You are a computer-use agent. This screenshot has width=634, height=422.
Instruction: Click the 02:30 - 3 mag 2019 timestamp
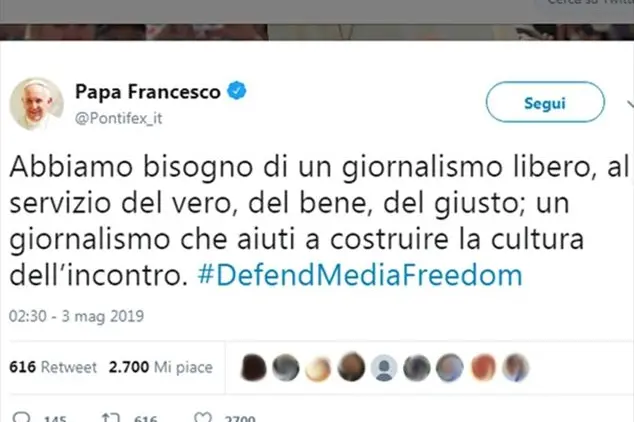76,316
